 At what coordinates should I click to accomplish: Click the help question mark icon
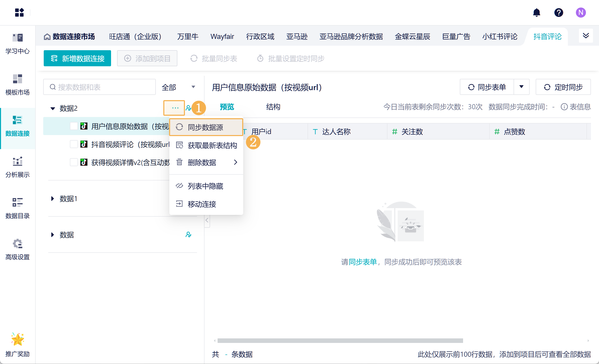pos(559,13)
